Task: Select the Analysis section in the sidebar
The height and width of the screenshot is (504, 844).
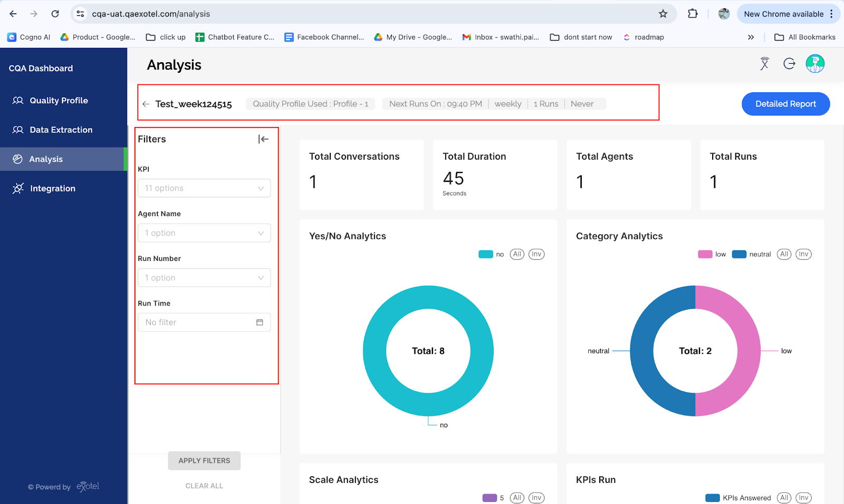Action: click(46, 159)
